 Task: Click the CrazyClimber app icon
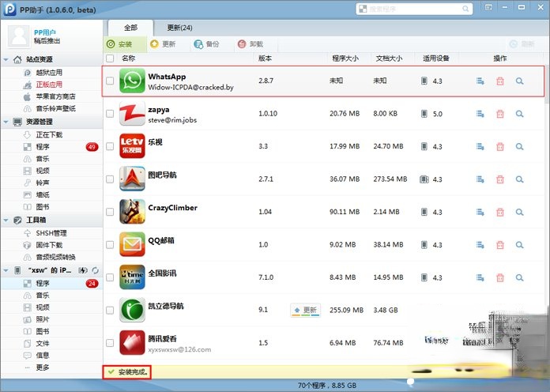point(132,212)
